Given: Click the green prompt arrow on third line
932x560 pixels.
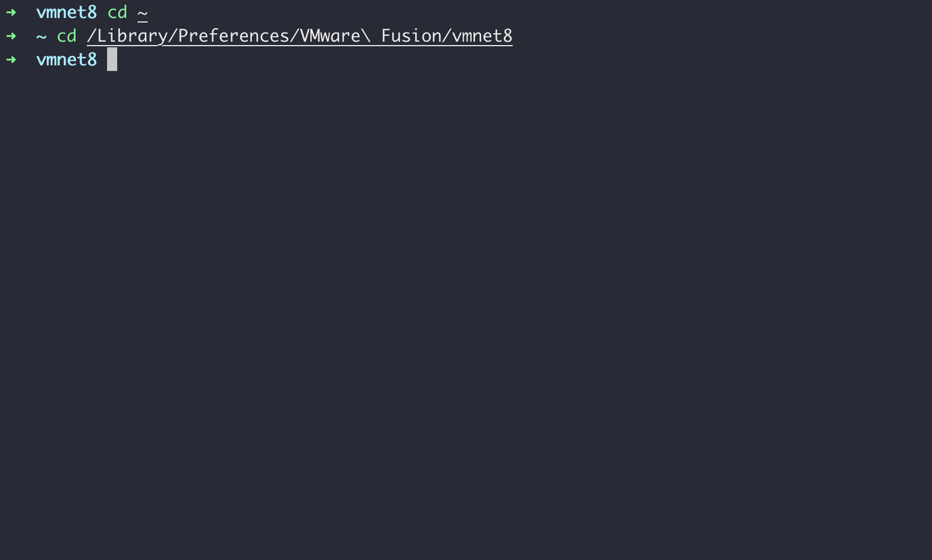Looking at the screenshot, I should tap(11, 60).
